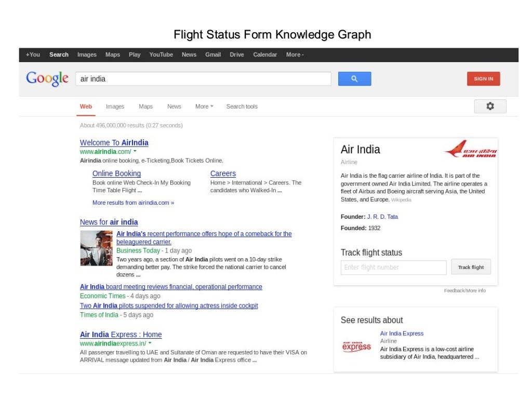The width and height of the screenshot is (532, 399).
Task: Open Play in the top bar
Action: 135,55
